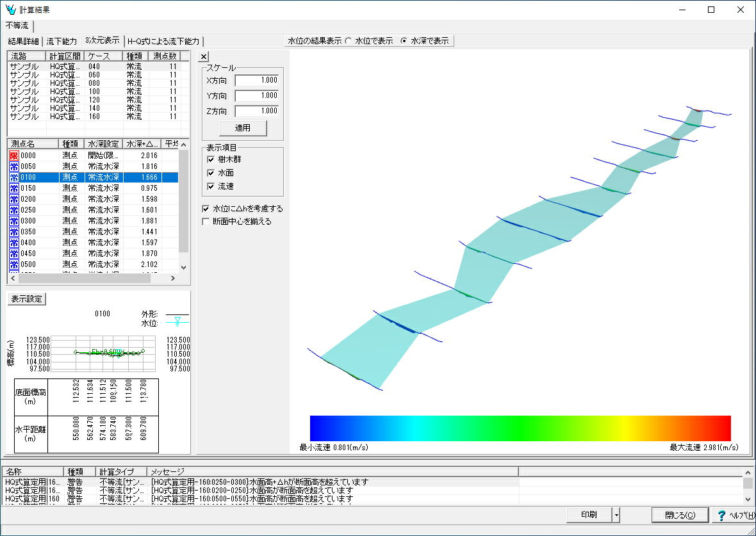Switch to the 結果詳細 tab
Screen dimensions: 756x536
point(24,42)
